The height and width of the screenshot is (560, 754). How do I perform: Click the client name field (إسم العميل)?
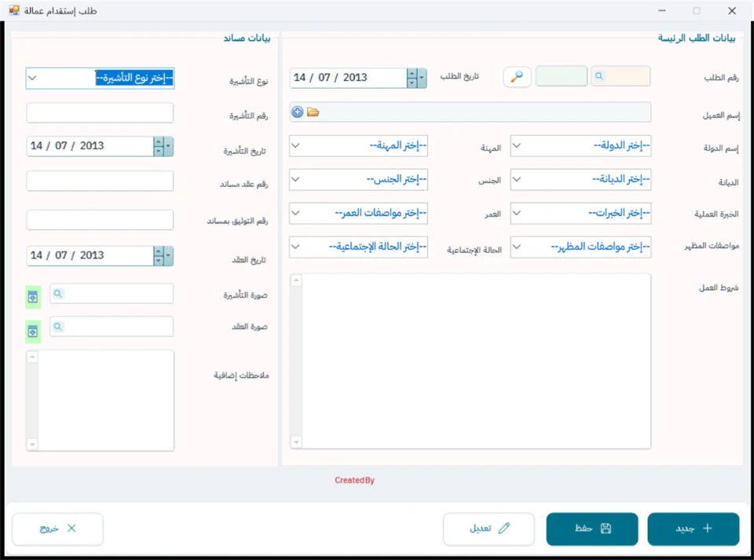(x=470, y=112)
